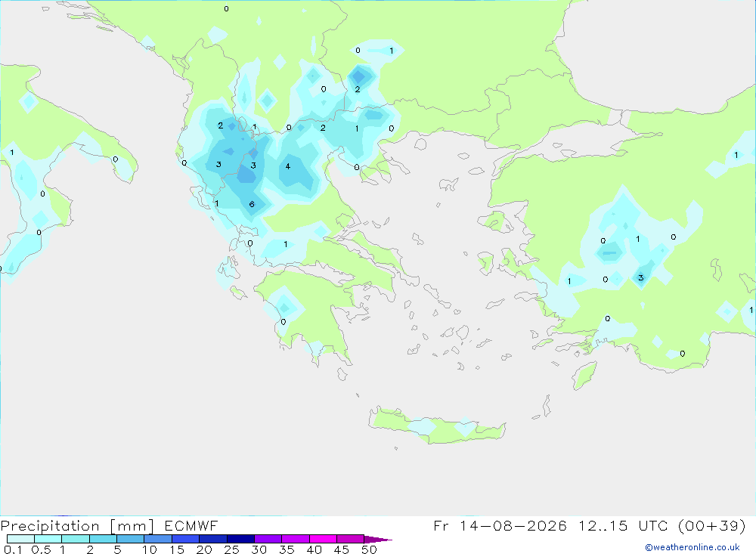
Task: Click the '40' legend scale label
Action: (314, 549)
